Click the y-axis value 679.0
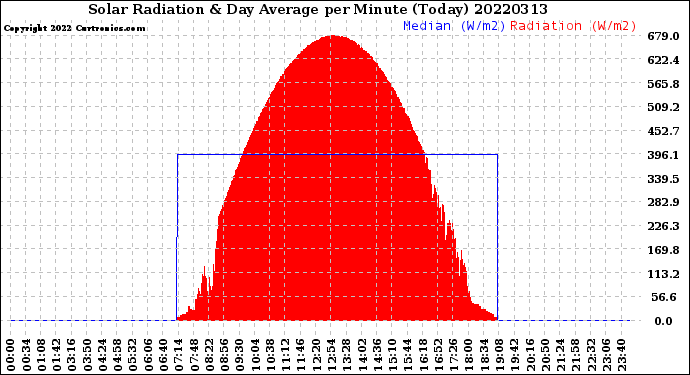 pyautogui.click(x=663, y=36)
